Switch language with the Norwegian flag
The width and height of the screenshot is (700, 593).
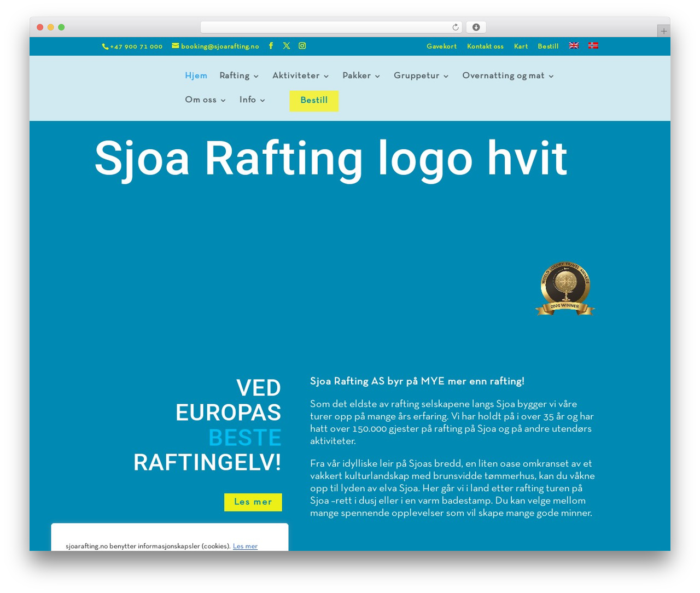[x=593, y=46]
